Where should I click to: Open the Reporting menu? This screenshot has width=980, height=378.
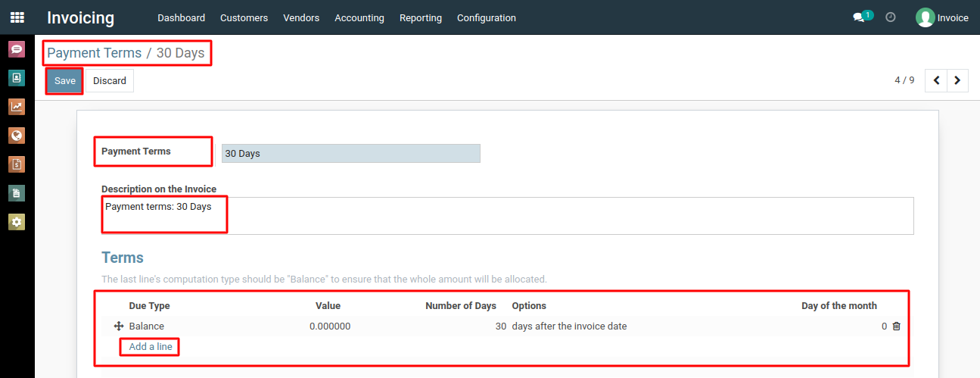(421, 17)
